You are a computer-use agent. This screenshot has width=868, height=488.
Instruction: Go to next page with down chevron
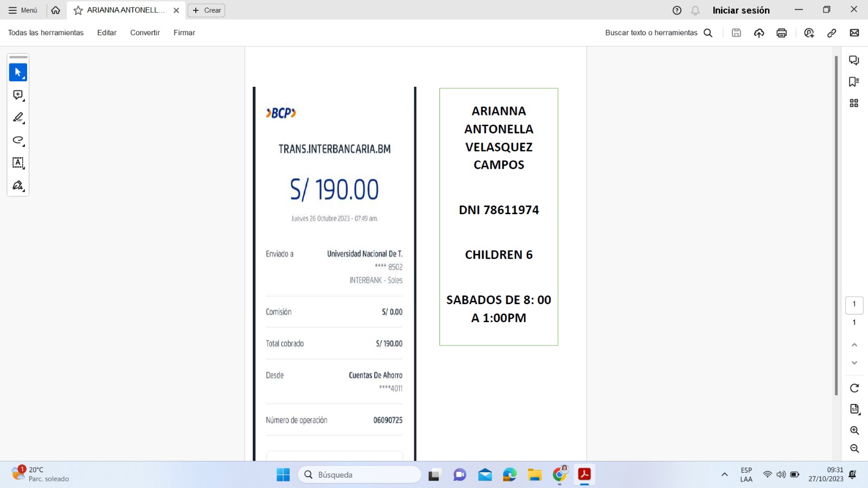[854, 363]
